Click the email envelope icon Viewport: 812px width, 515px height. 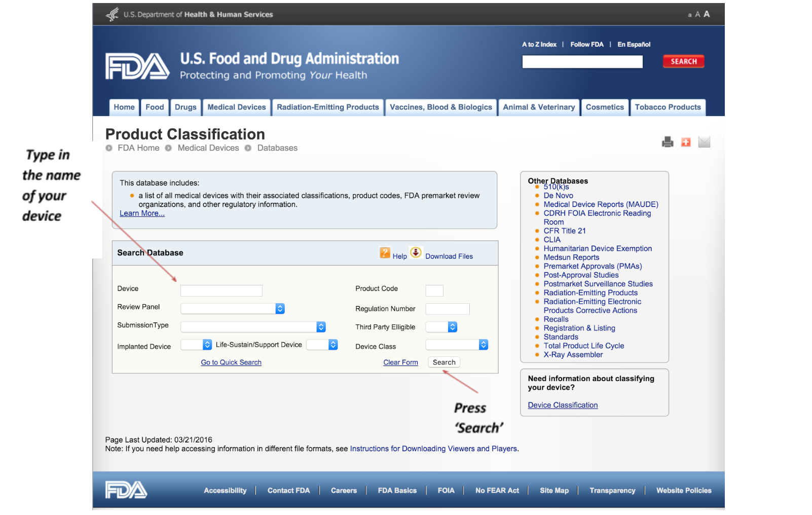(704, 142)
